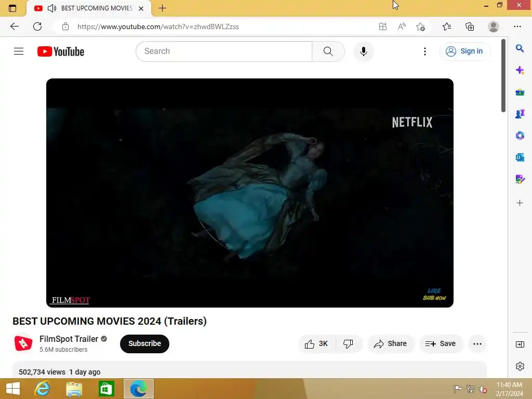Image resolution: width=532 pixels, height=399 pixels.
Task: Like the video with thumbs up
Action: coord(316,344)
